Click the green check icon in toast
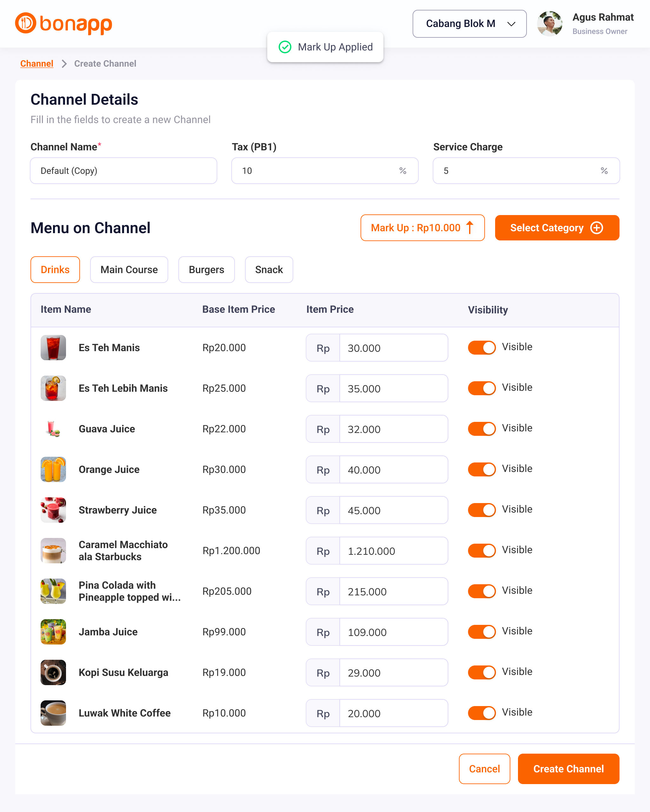 pyautogui.click(x=285, y=47)
